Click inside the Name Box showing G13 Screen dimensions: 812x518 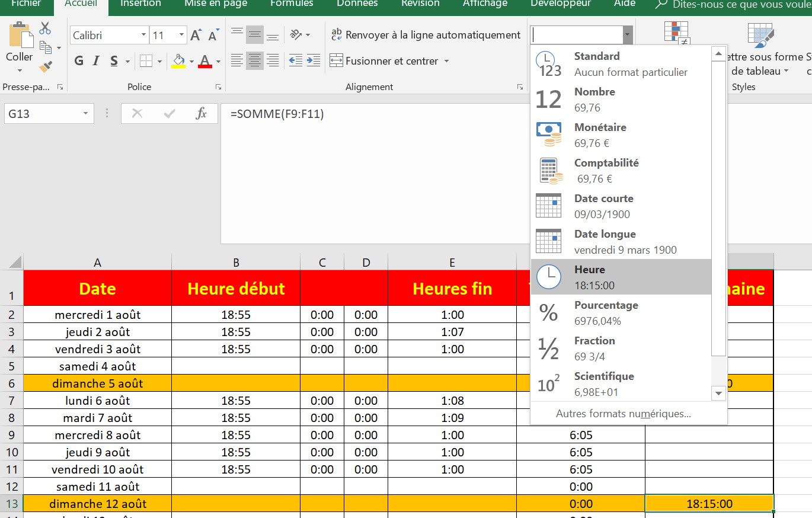[x=41, y=113]
